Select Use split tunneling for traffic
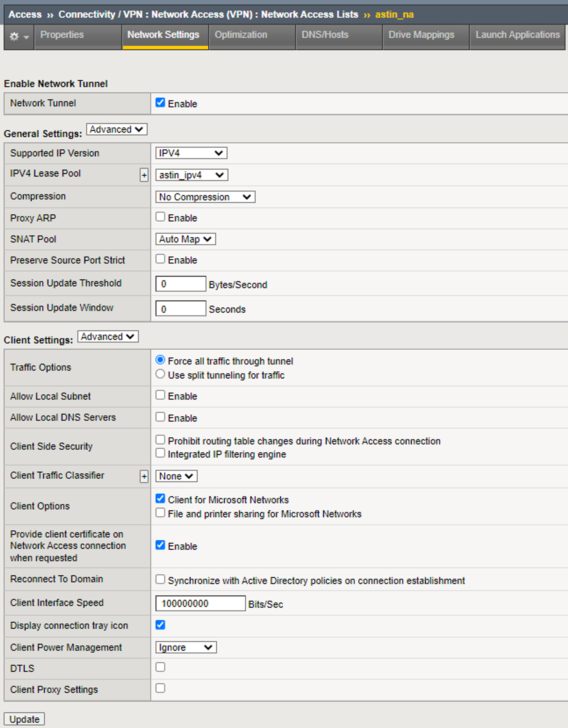The height and width of the screenshot is (728, 568). click(x=160, y=374)
